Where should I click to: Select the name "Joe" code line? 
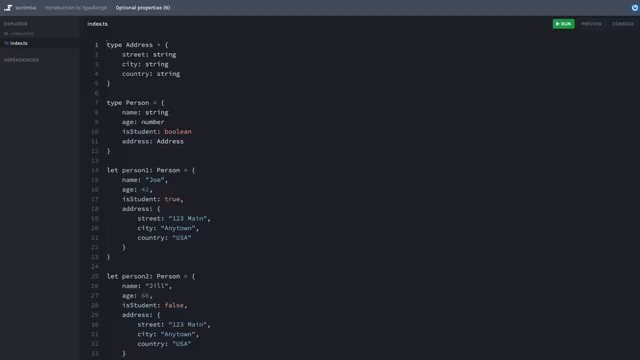pyautogui.click(x=145, y=180)
